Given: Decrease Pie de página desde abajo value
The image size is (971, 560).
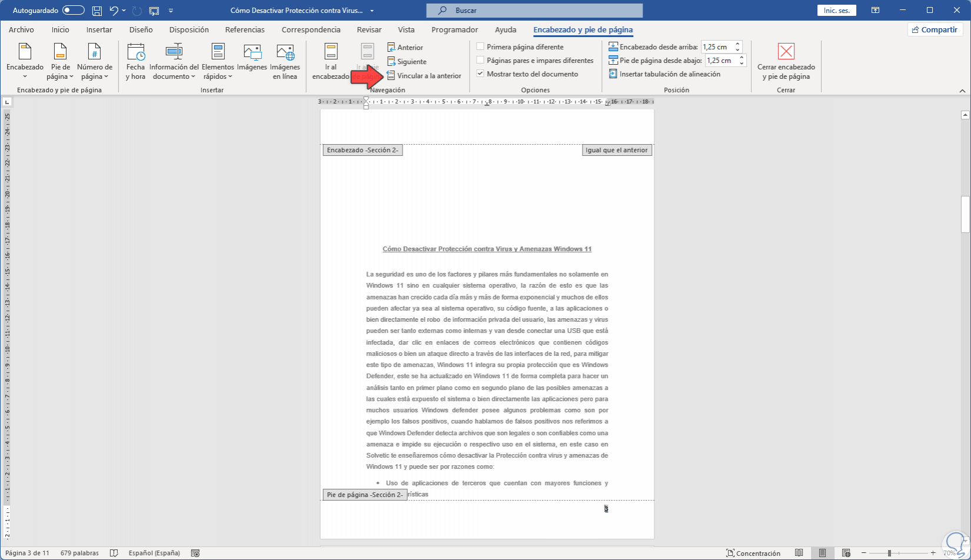Looking at the screenshot, I should click(x=742, y=64).
